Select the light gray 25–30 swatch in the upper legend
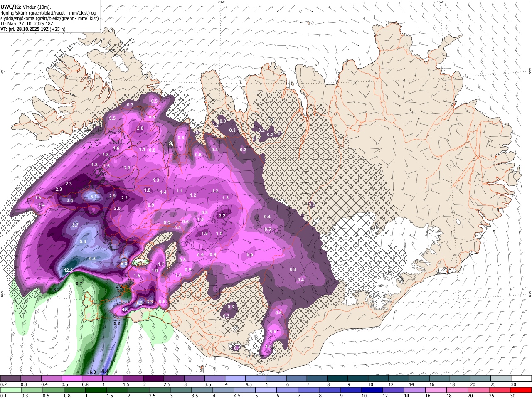Screen dimensions: 532x399 click(501, 378)
